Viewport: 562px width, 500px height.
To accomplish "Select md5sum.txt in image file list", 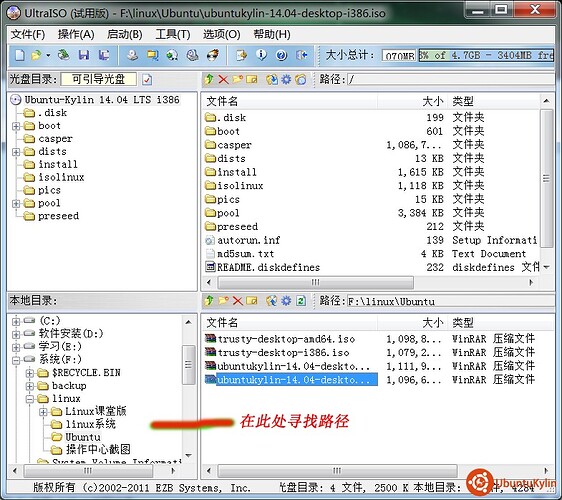I will click(x=246, y=254).
